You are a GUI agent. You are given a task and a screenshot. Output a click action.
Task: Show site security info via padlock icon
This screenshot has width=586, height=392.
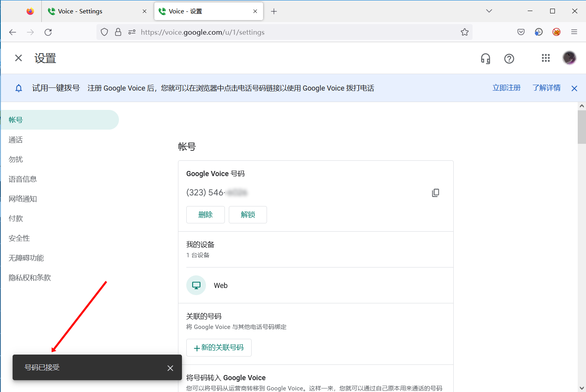(118, 32)
